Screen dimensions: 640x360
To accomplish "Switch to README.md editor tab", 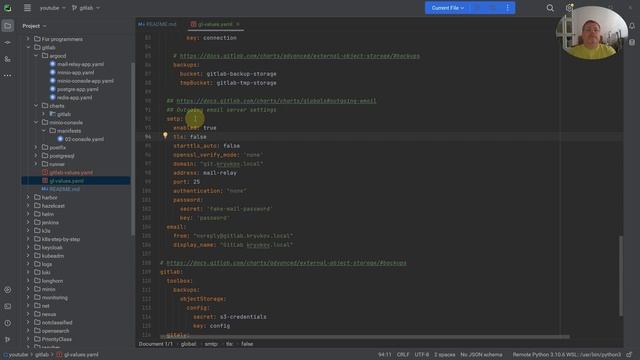I will [157, 24].
